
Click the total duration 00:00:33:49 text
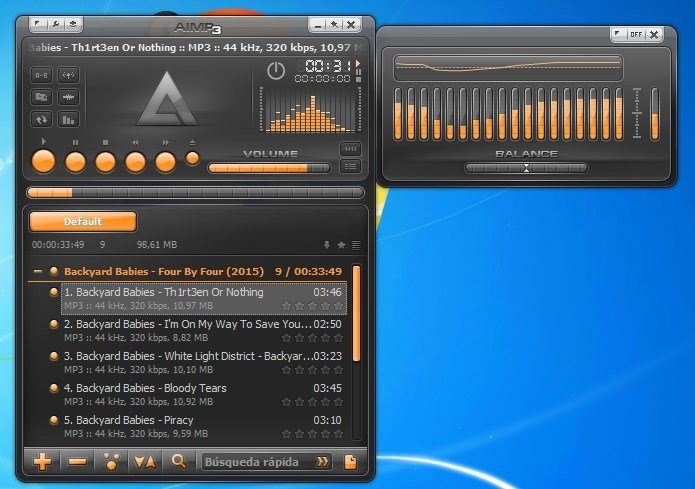pyautogui.click(x=58, y=245)
